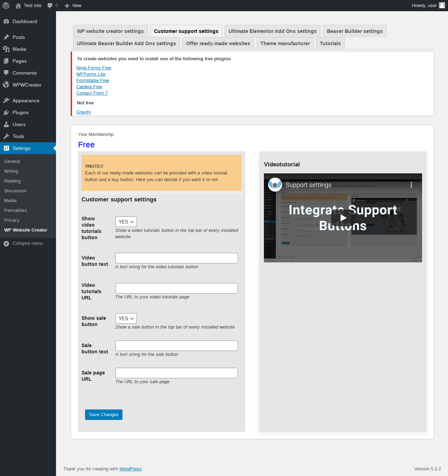Screen dimensions: 448x476
Task: Open the Discussion settings submenu item
Action: point(28,191)
